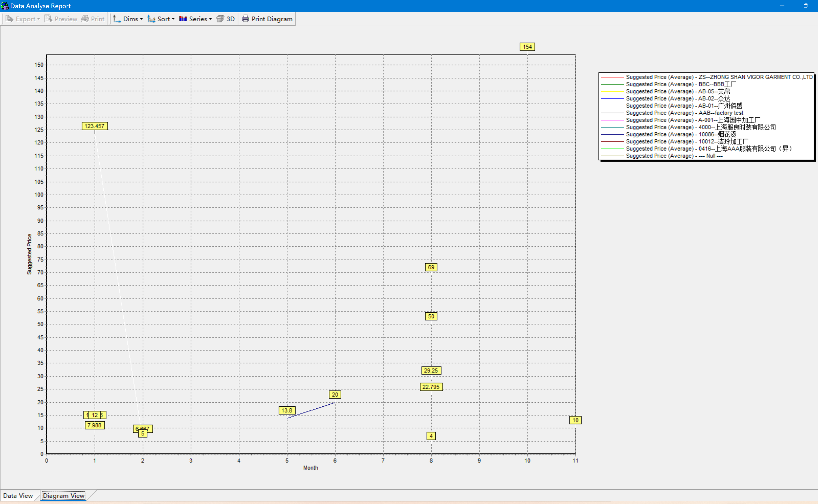Click the 69 data label
The image size is (818, 504).
click(x=431, y=267)
